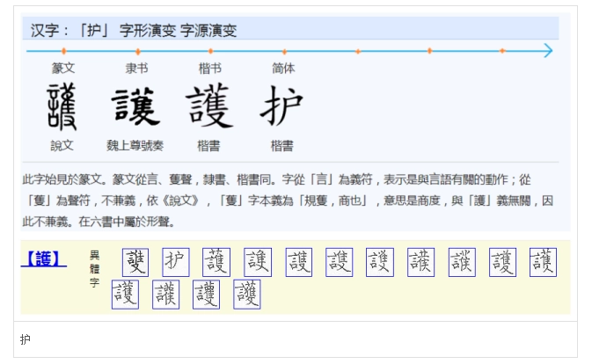This screenshot has width=592, height=364.
Task: Select the second variant box in second row
Action: click(165, 295)
